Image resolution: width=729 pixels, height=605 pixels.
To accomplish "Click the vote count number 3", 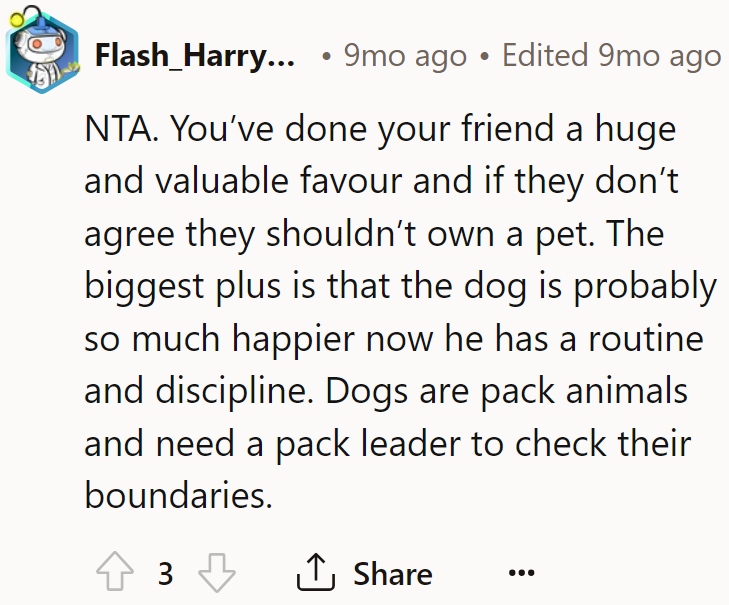I will (x=166, y=573).
